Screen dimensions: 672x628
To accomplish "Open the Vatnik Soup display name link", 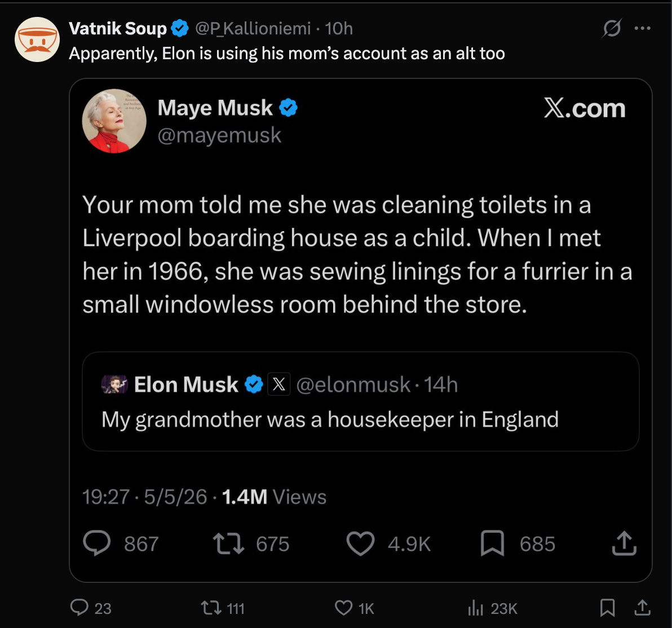I will pos(117,28).
